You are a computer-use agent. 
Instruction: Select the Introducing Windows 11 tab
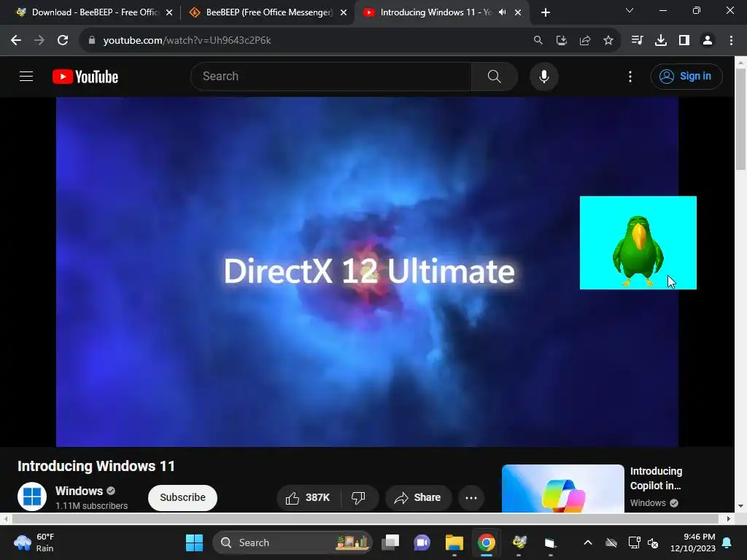(436, 12)
